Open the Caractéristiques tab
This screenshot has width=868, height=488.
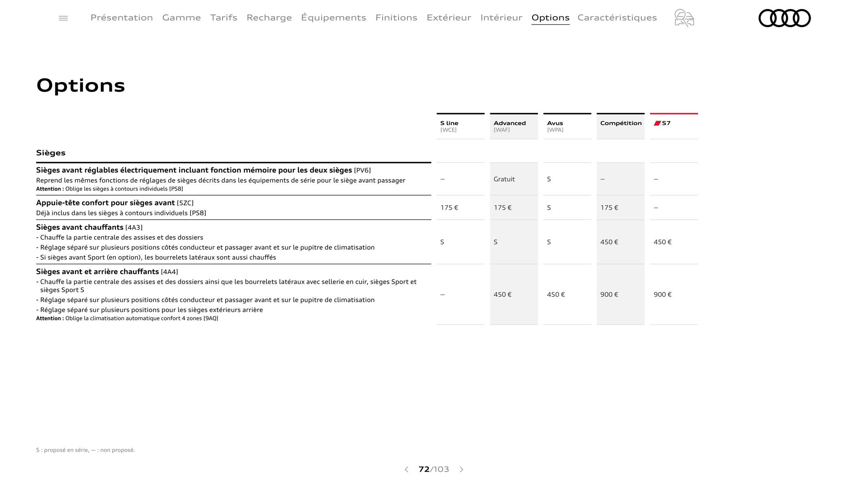click(x=617, y=17)
